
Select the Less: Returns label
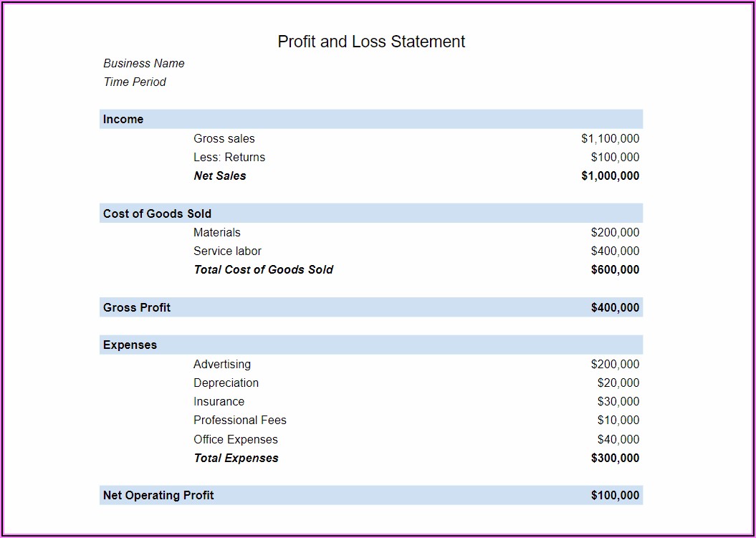click(x=229, y=157)
